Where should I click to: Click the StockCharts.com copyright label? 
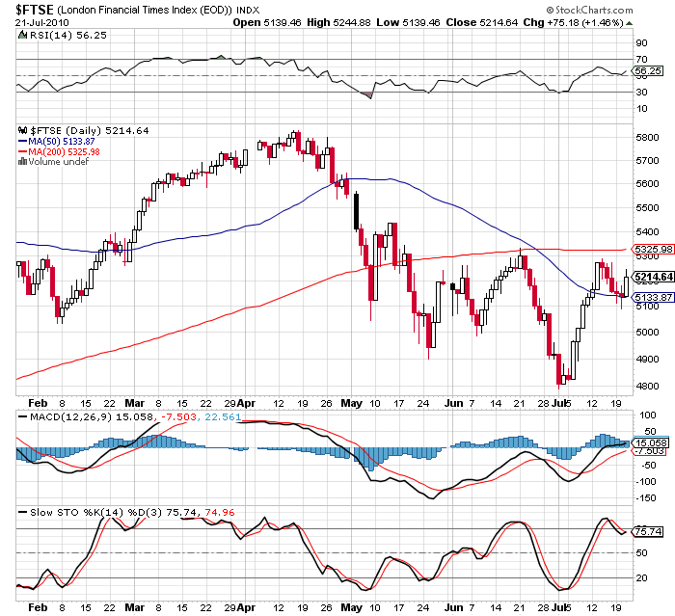tap(589, 10)
